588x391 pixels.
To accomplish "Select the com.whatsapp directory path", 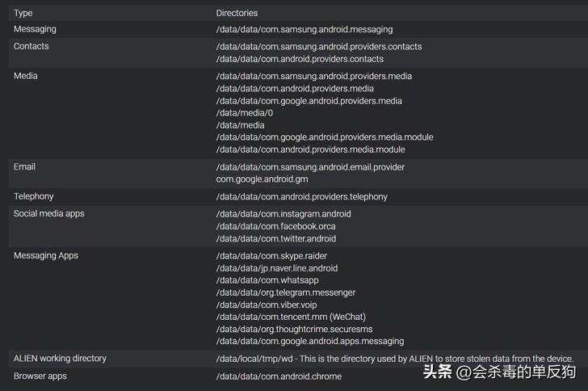I will [x=267, y=280].
